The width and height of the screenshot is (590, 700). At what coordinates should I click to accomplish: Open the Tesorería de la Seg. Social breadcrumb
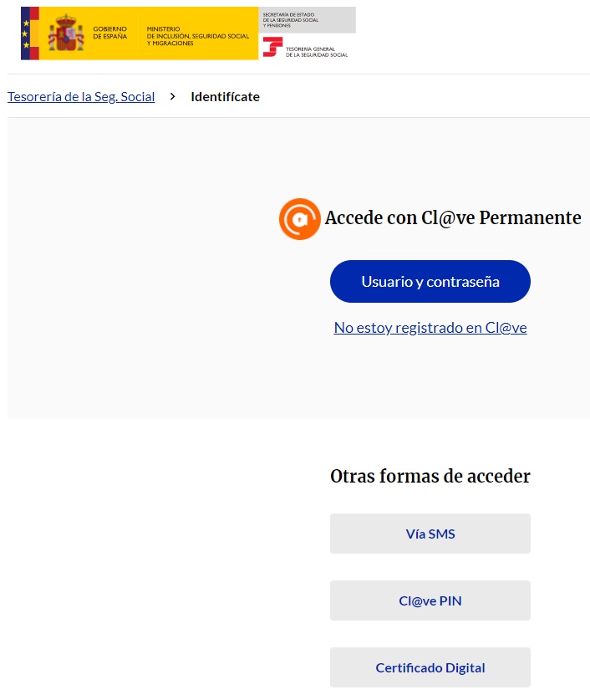click(81, 96)
